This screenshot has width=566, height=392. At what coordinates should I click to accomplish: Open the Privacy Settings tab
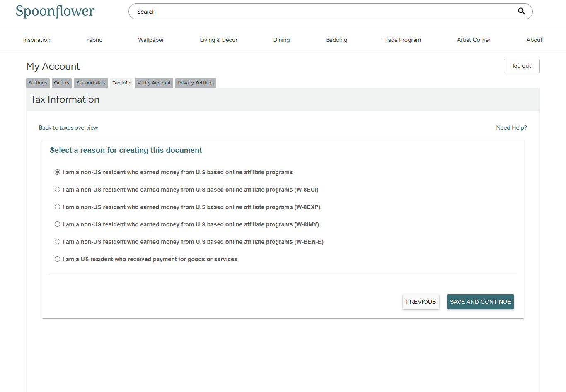click(x=196, y=83)
